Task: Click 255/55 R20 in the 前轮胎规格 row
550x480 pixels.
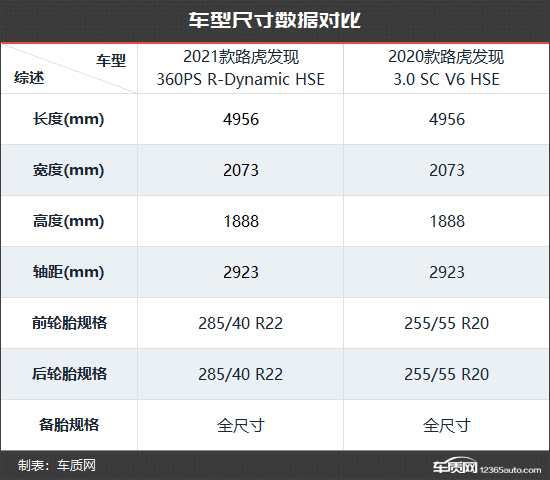Action: pyautogui.click(x=447, y=323)
